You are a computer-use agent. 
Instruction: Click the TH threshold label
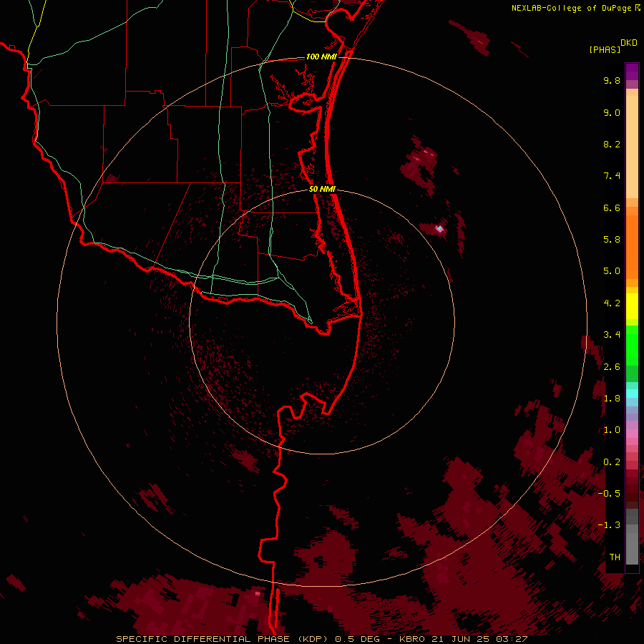(615, 557)
